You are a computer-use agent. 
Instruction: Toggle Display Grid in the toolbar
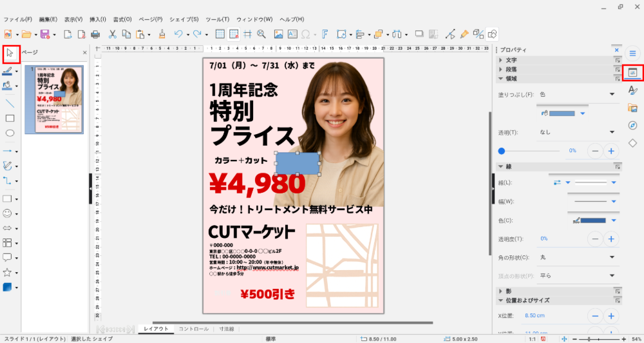point(220,34)
